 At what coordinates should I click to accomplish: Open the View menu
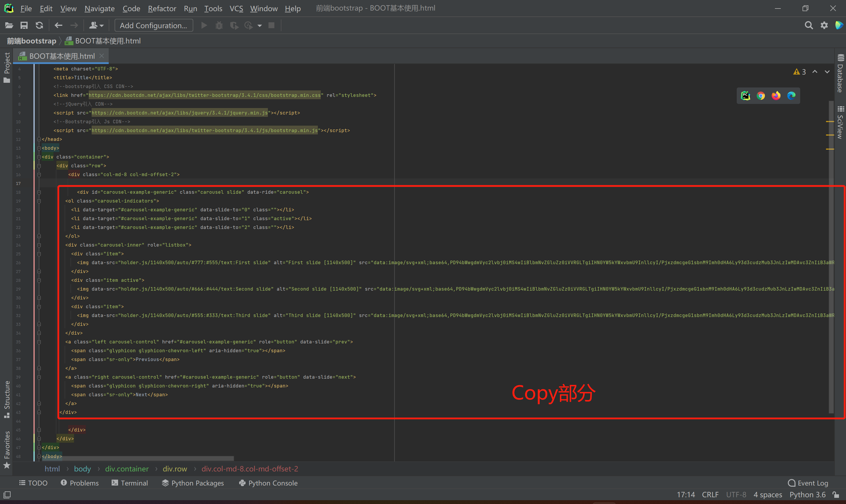click(68, 9)
